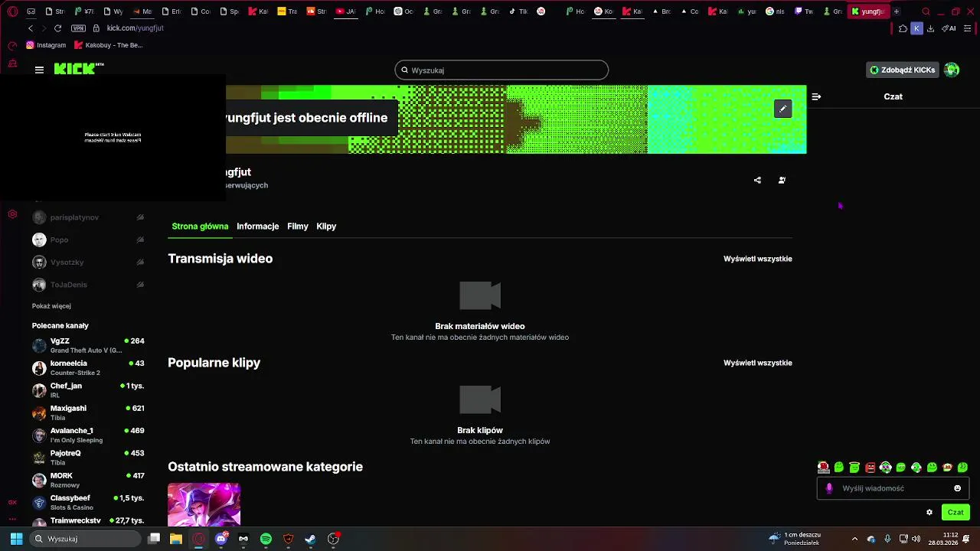Open Spotify from the taskbar
Screen dimensions: 980x551
coord(266,539)
